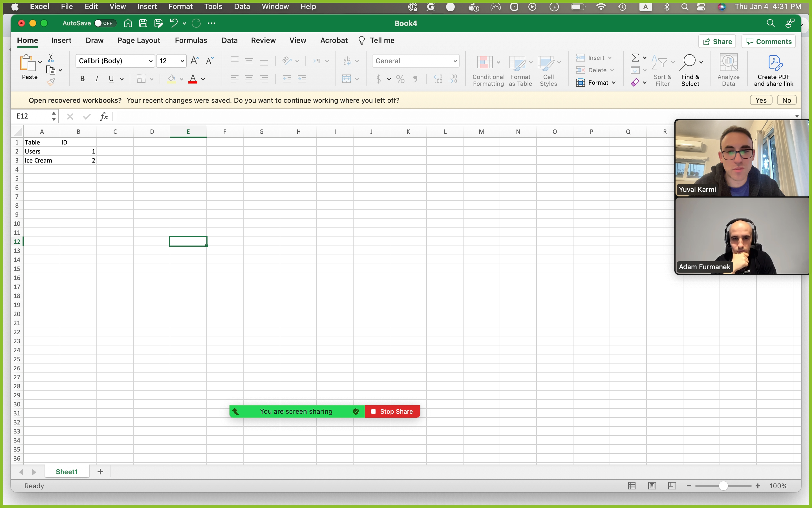Expand the Conditional Formatting dropdown
The height and width of the screenshot is (508, 812).
point(498,62)
